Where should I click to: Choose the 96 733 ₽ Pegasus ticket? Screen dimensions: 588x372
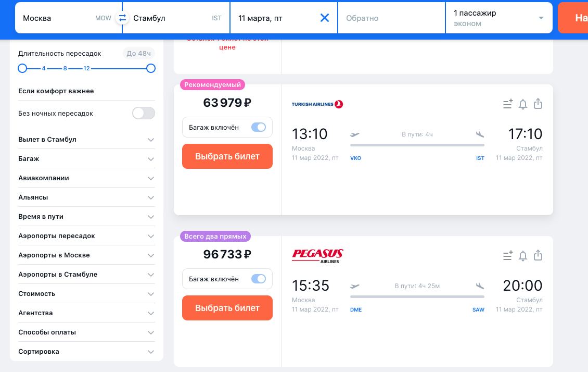(227, 308)
